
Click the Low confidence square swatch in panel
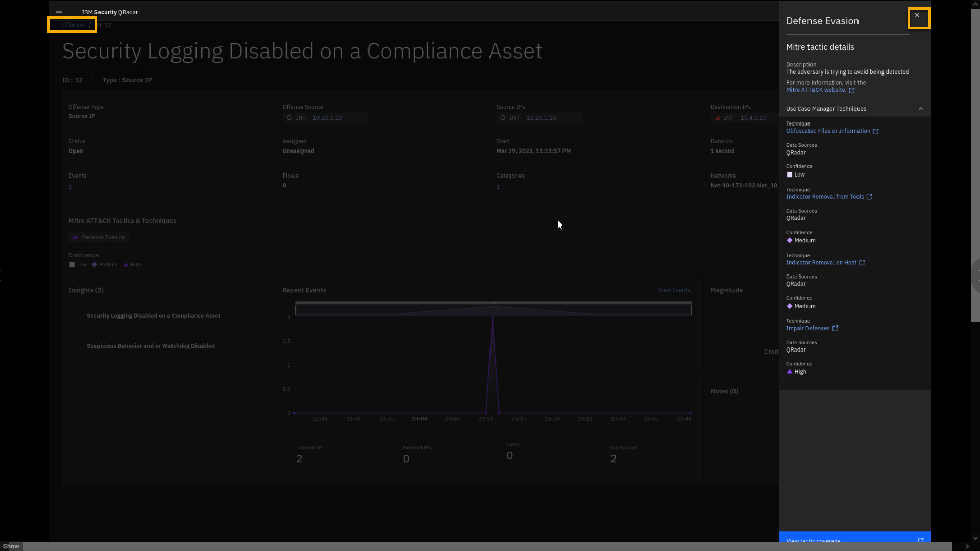(790, 174)
